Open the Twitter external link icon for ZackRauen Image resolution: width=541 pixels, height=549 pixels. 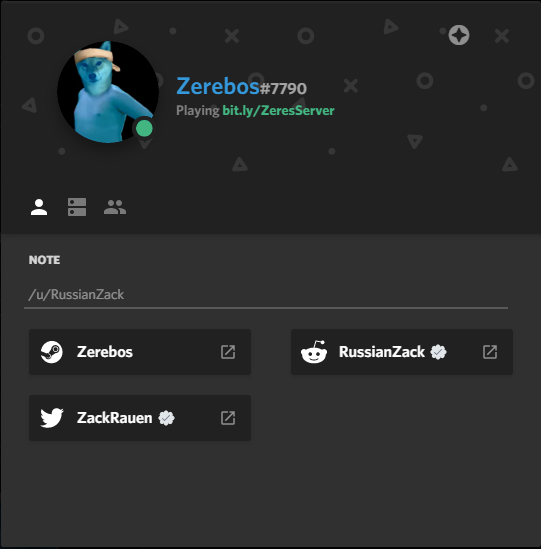(x=228, y=418)
